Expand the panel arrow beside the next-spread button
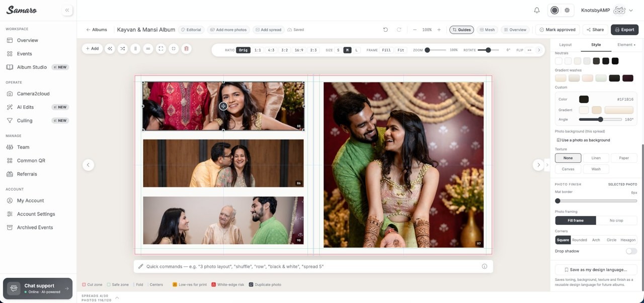This screenshot has height=303, width=644. click(x=547, y=165)
